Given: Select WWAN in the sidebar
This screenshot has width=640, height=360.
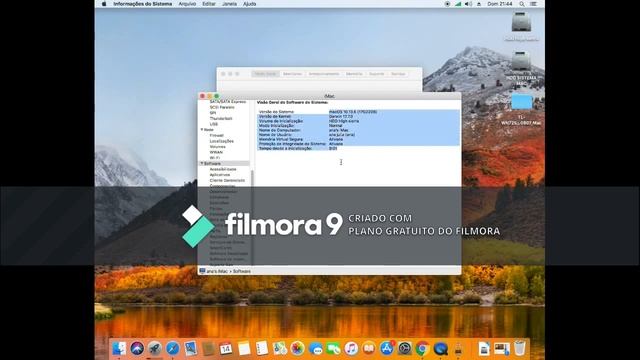Looking at the screenshot, I should point(216,152).
